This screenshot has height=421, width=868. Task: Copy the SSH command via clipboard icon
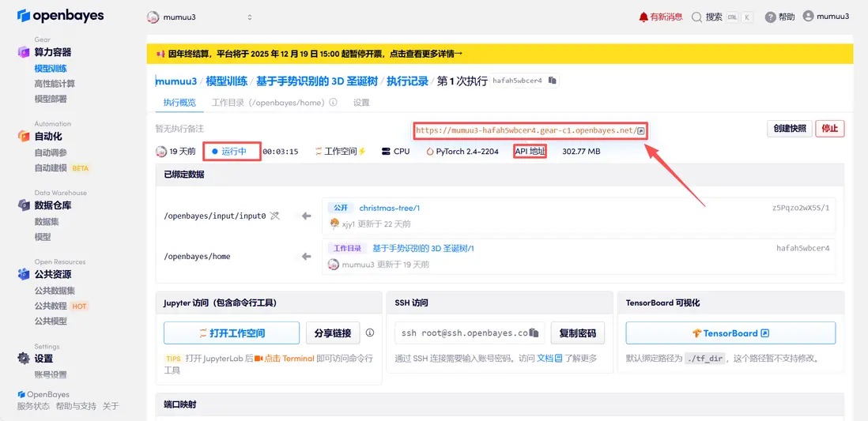click(534, 333)
